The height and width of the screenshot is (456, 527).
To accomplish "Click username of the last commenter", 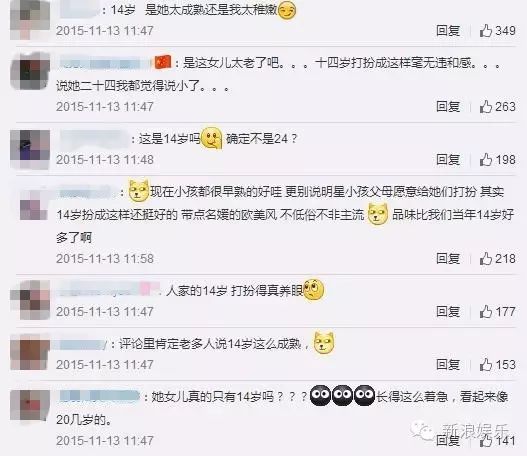I will [100, 396].
